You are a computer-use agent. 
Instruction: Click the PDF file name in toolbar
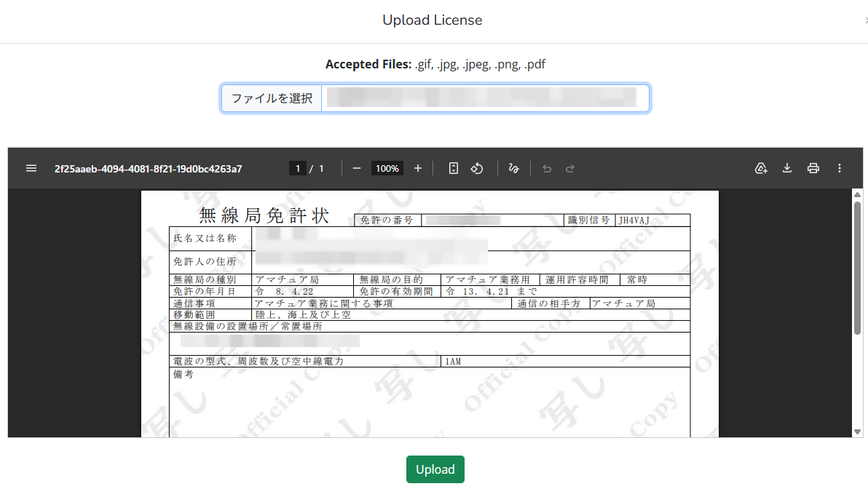148,168
